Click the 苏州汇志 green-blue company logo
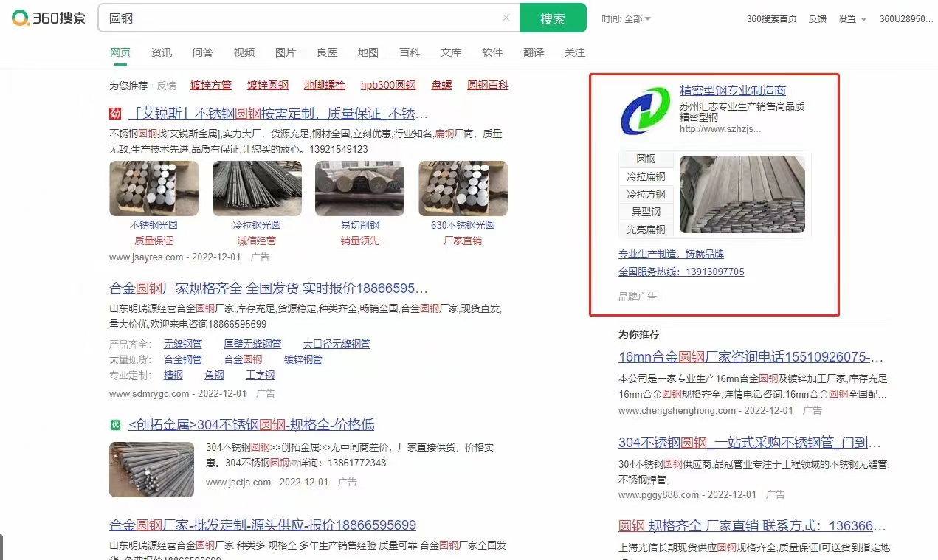The width and height of the screenshot is (938, 560). pyautogui.click(x=645, y=111)
